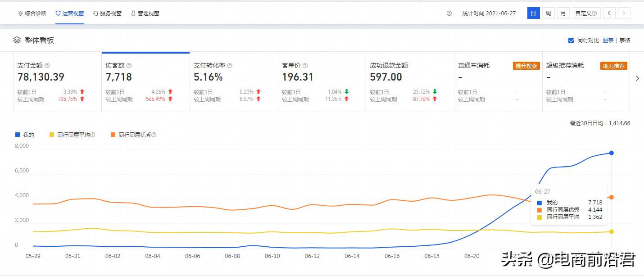Click the left chevron for previous date

tap(609, 13)
